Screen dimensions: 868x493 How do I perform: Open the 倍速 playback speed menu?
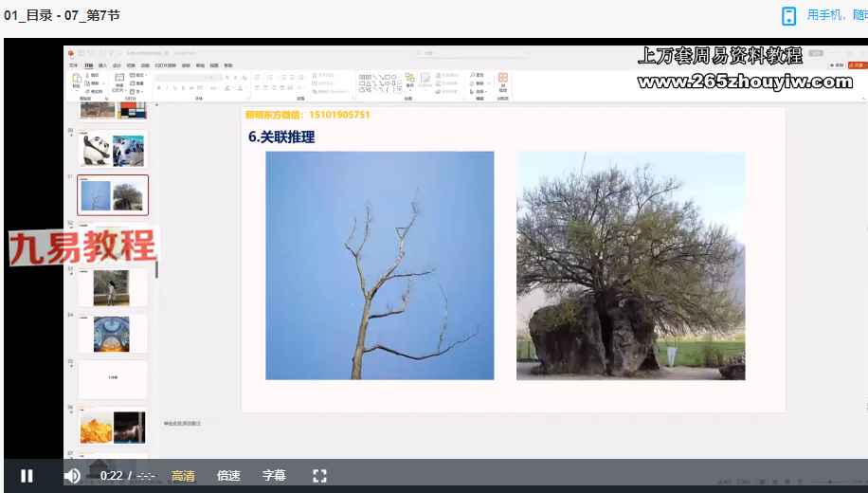click(x=228, y=476)
